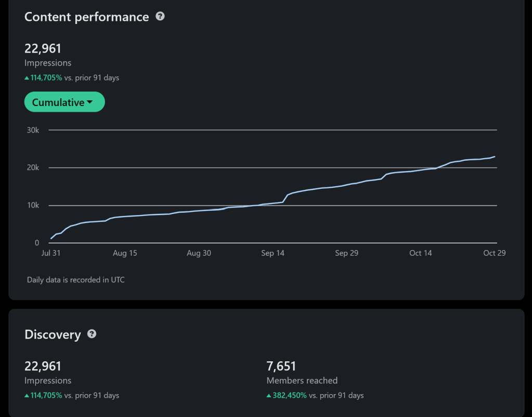Click the Impressions label in Discovery section
The height and width of the screenshot is (417, 532).
(x=48, y=381)
